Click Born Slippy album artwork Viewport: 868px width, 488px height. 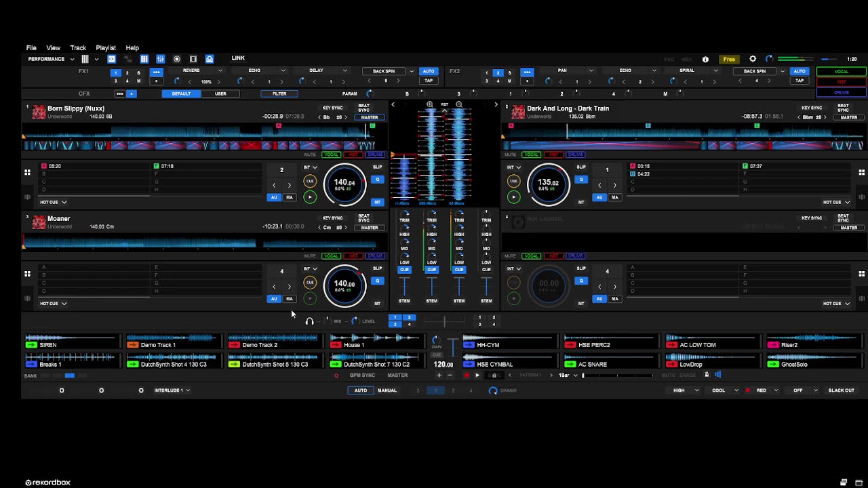pyautogui.click(x=39, y=112)
